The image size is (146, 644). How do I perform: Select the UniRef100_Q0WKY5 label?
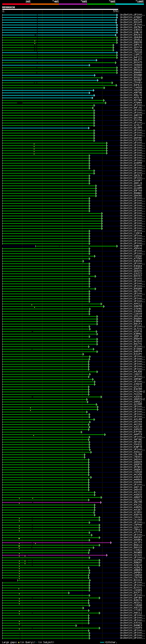click(x=131, y=246)
